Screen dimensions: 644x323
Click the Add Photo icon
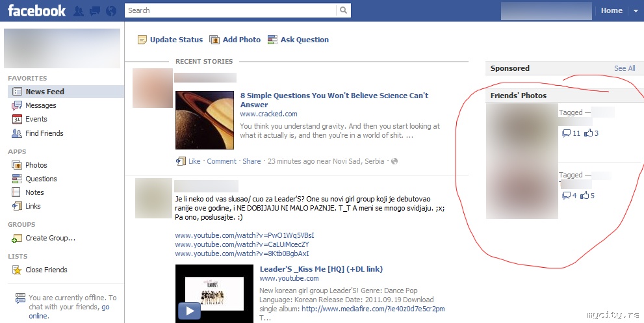pyautogui.click(x=214, y=40)
